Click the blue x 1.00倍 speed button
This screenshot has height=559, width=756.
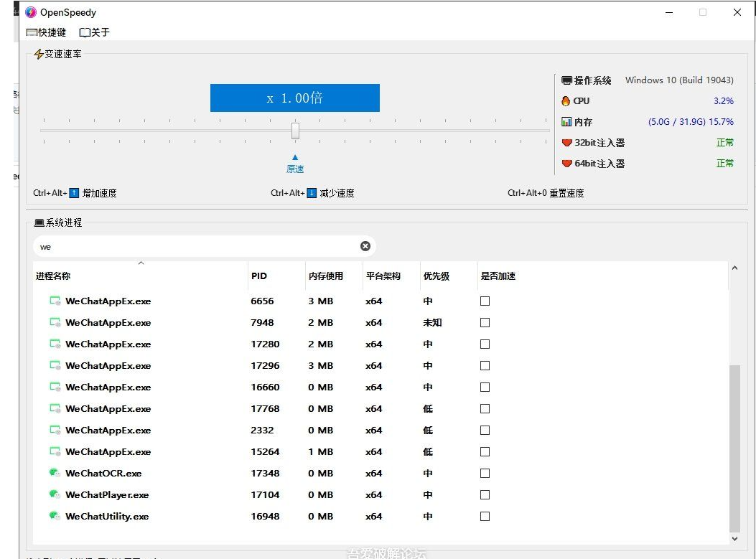click(294, 98)
